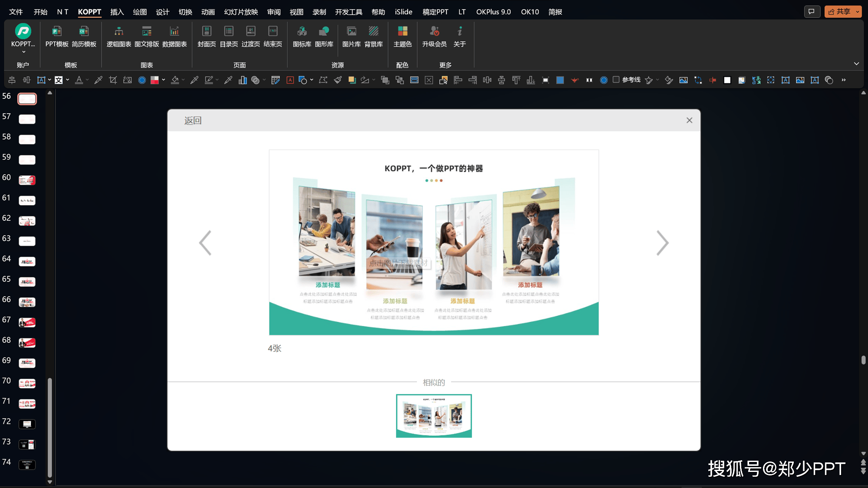Open the 关于 about info

460,36
